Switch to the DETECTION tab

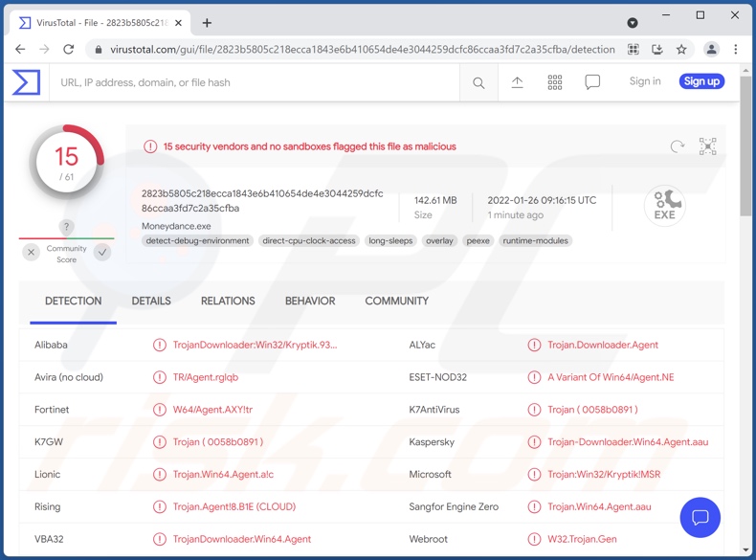73,301
